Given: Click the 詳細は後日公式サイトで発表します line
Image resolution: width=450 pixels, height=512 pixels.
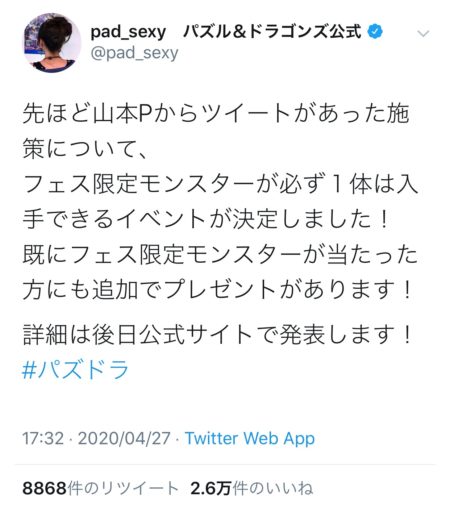Looking at the screenshot, I should (218, 334).
